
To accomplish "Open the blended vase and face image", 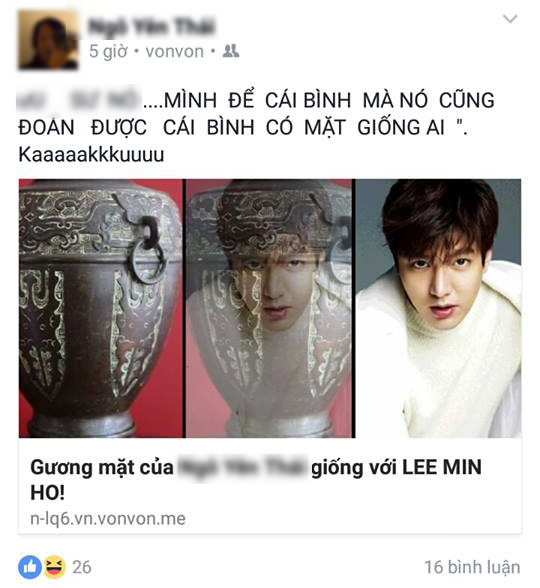I will [x=269, y=308].
